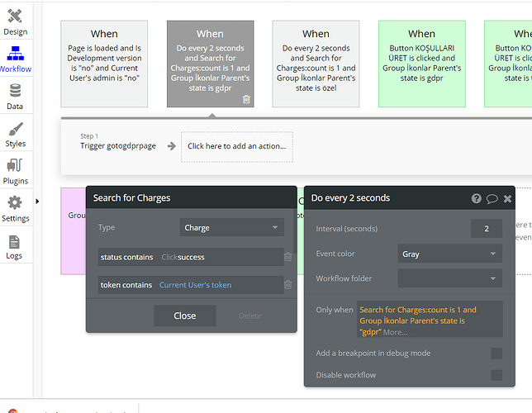Image resolution: width=532 pixels, height=413 pixels.
Task: Click the Interval seconds input field
Action: (486, 229)
